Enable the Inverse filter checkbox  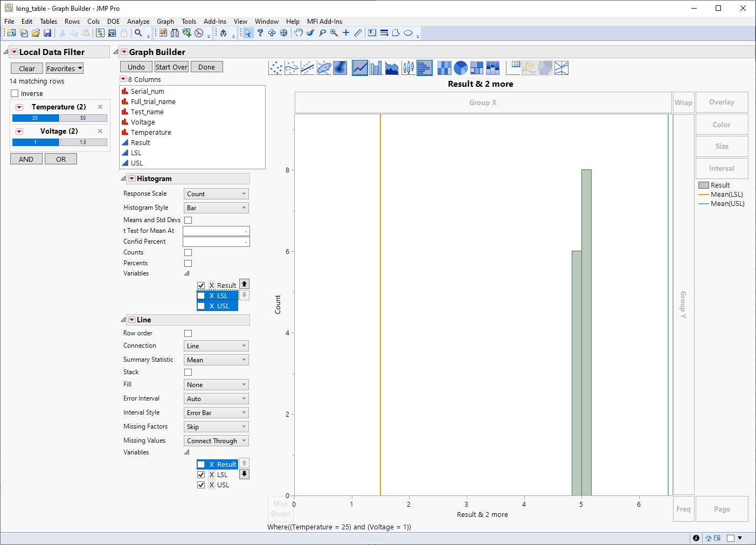tap(15, 93)
